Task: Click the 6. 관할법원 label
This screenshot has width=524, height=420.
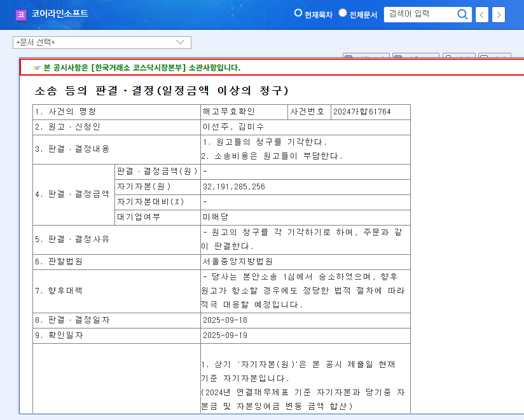Action: (59, 261)
